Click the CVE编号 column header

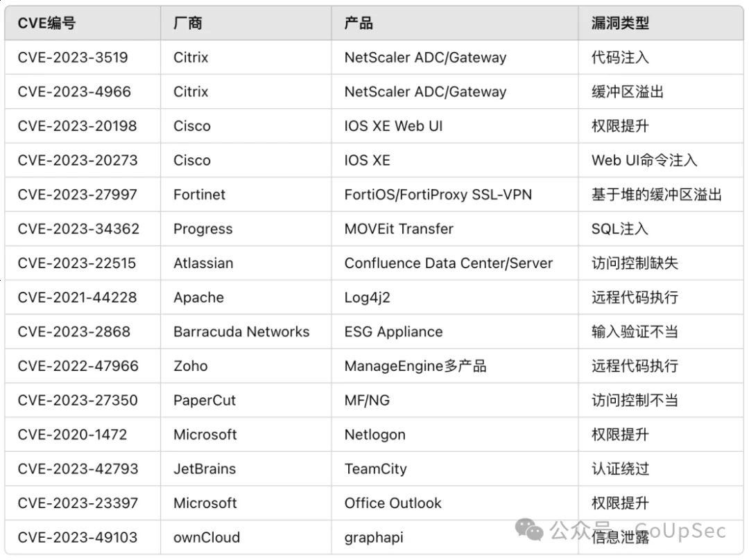46,23
